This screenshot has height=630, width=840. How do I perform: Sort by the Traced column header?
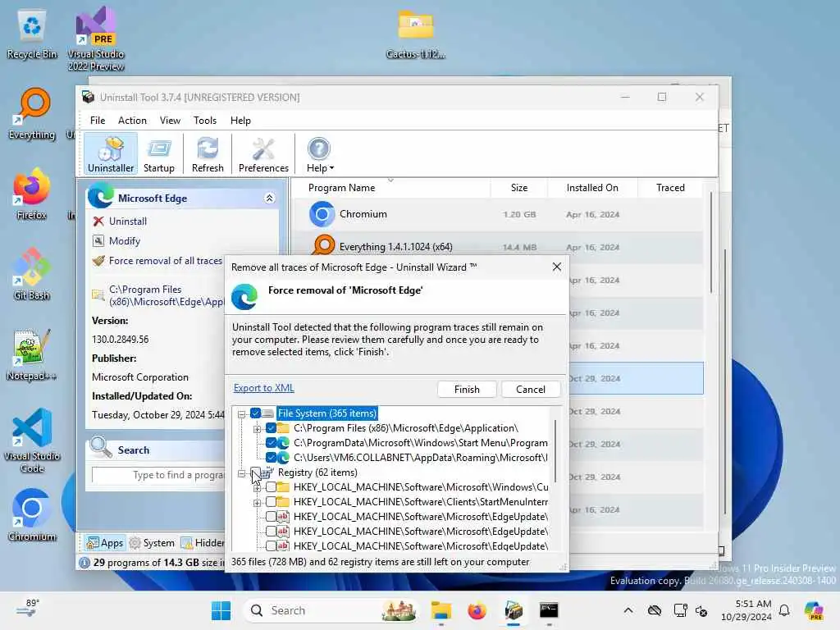tap(670, 188)
